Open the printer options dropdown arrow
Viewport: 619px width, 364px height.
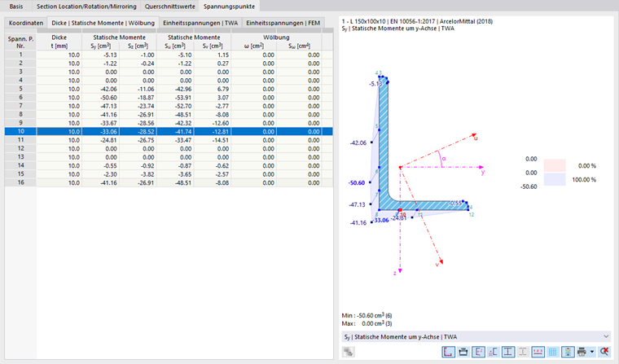point(592,351)
